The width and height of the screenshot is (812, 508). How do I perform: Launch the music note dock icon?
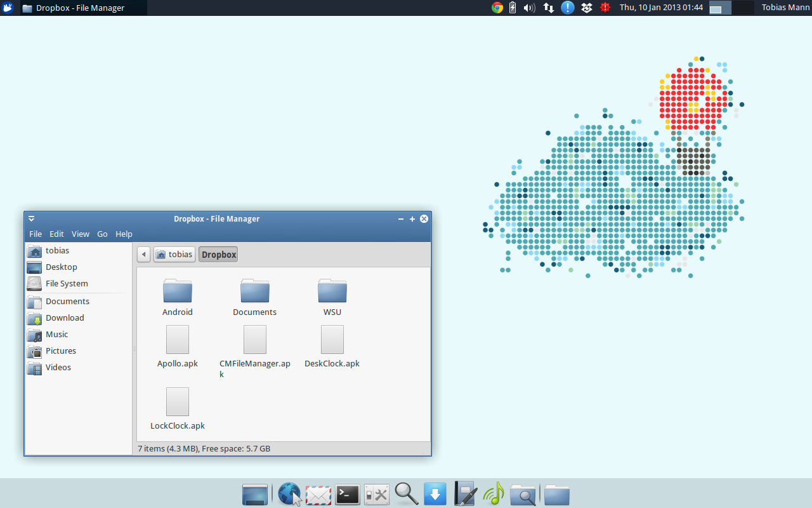494,493
